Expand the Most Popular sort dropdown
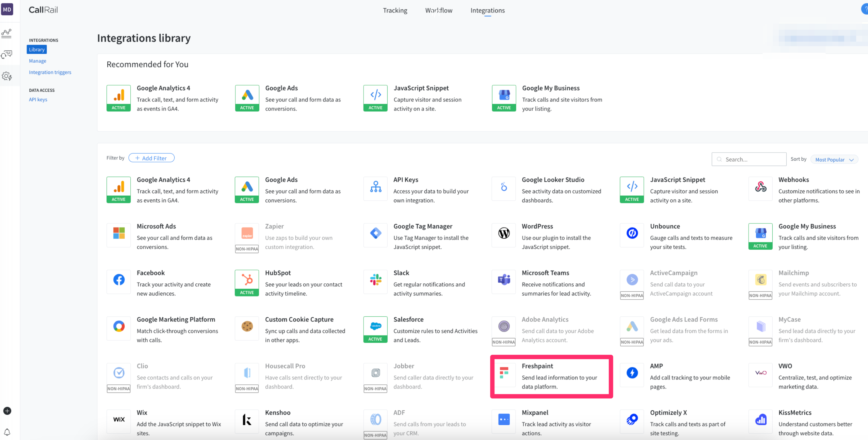868x440 pixels. point(834,160)
